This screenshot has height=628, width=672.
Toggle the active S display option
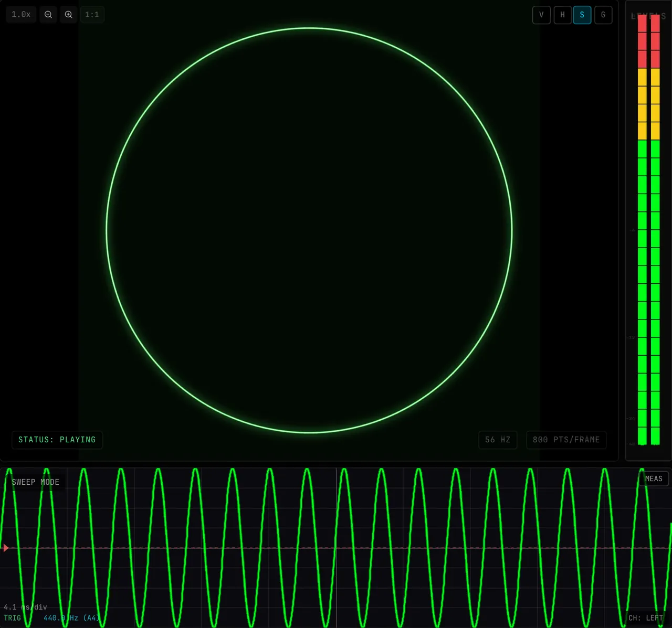(x=582, y=15)
